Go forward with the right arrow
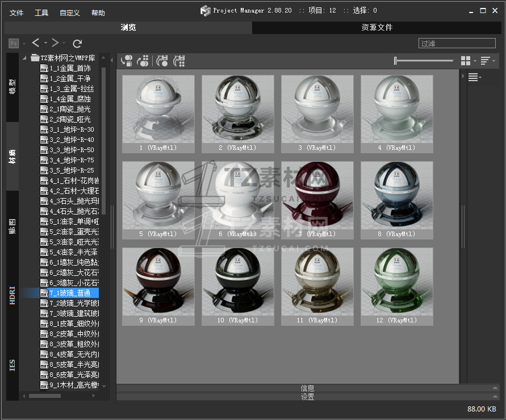This screenshot has height=420, width=506. point(55,43)
